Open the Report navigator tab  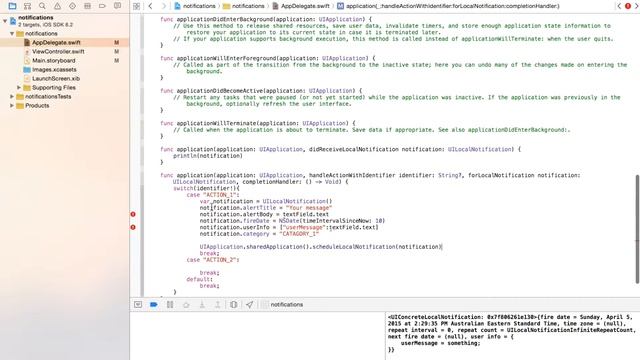tap(118, 6)
